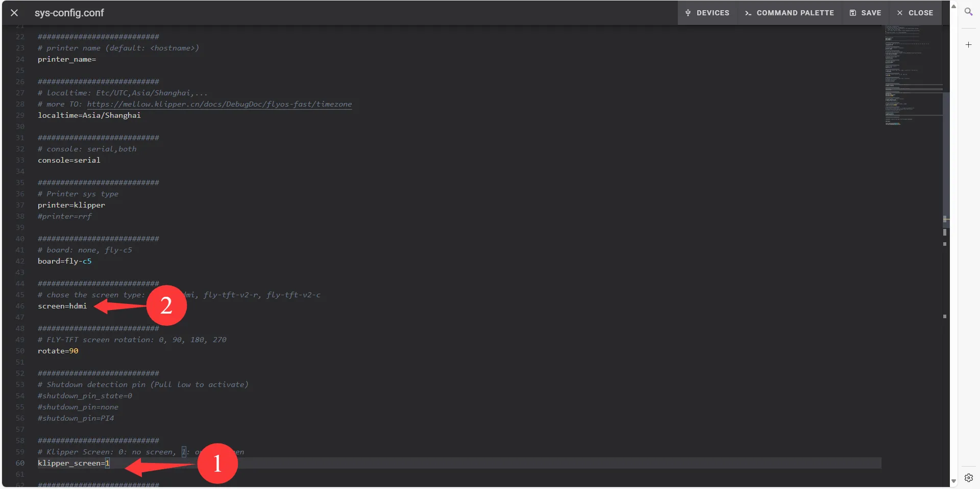980x489 pixels.
Task: Click the rotate=90 value
Action: click(x=73, y=351)
